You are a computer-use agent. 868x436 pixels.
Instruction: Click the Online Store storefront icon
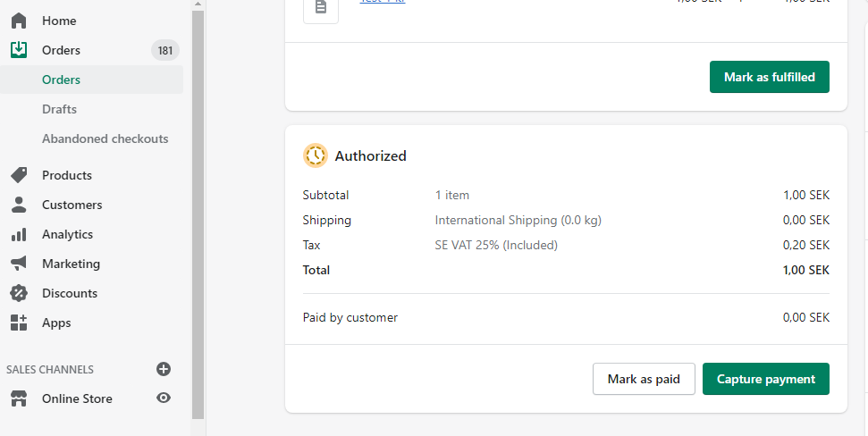tap(19, 398)
